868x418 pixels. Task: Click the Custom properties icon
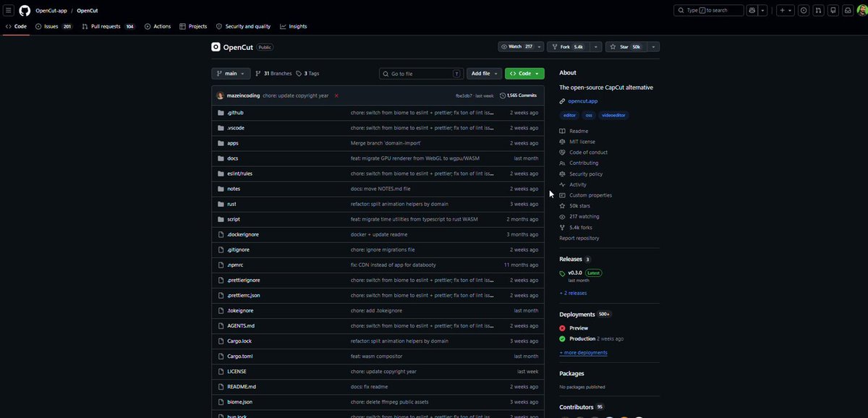563,195
